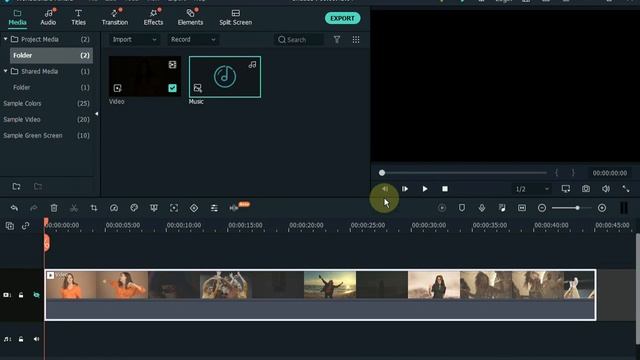Viewport: 640px width, 360px height.
Task: Click the Redo icon
Action: point(34,208)
